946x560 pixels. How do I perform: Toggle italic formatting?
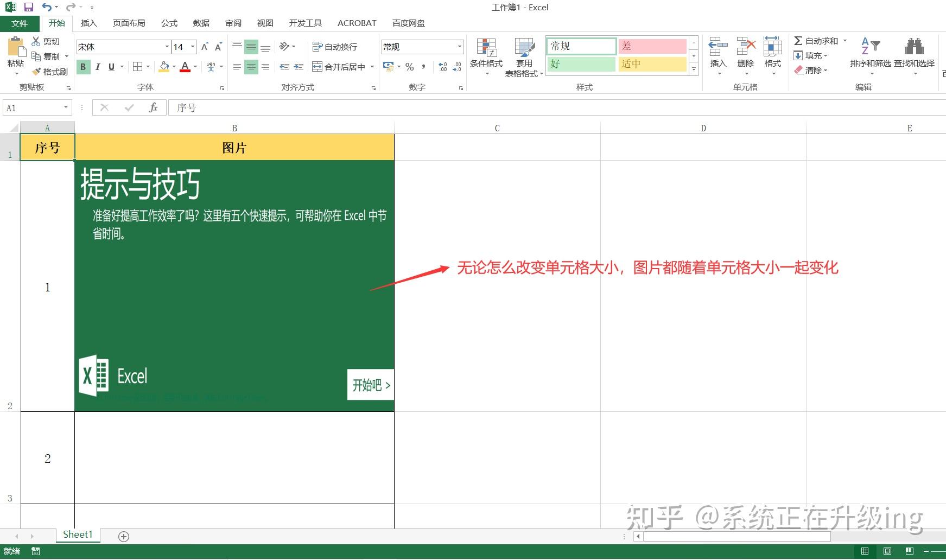pos(98,67)
